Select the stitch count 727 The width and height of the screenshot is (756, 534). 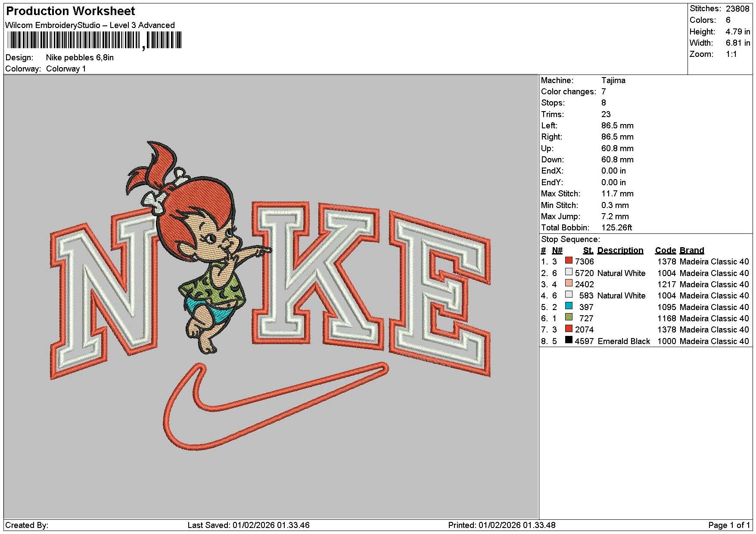(586, 319)
